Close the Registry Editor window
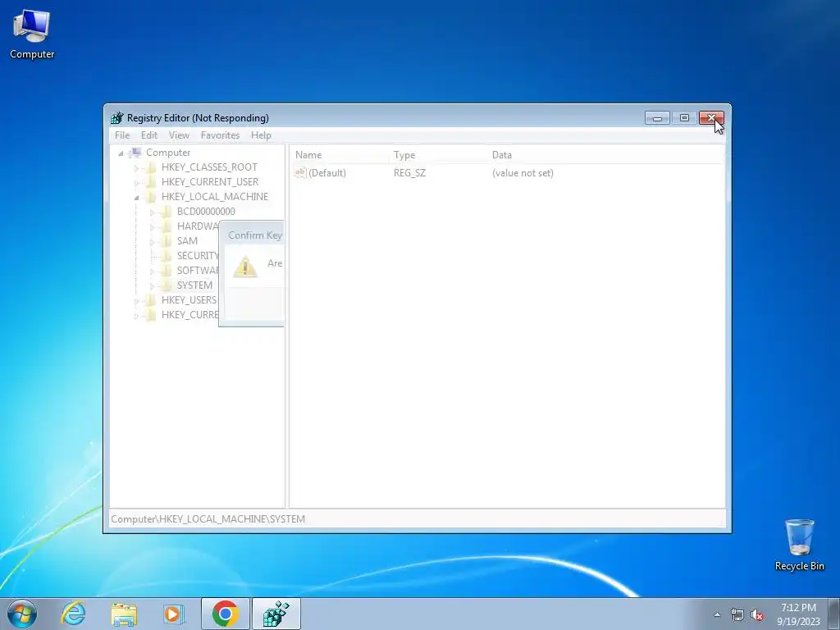This screenshot has width=840, height=630. [711, 118]
